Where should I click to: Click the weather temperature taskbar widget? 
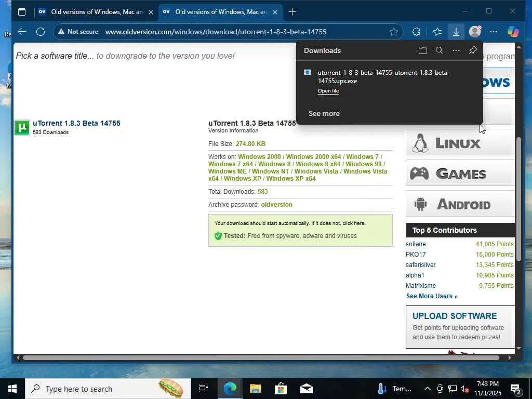click(x=395, y=389)
